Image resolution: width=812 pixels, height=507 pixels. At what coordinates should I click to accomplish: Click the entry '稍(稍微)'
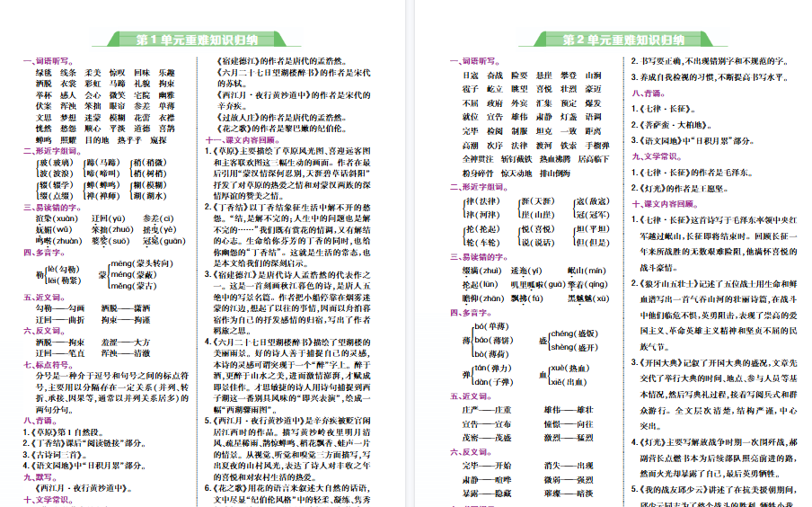point(150,163)
